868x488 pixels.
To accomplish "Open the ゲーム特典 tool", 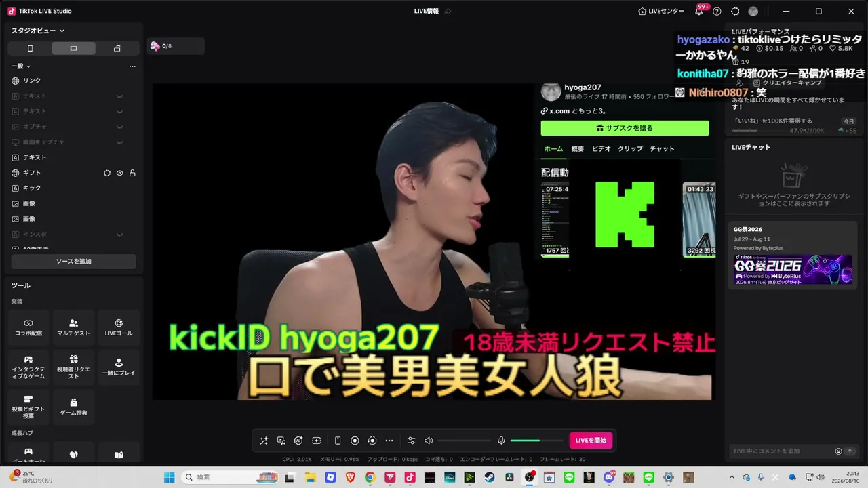I will point(73,407).
